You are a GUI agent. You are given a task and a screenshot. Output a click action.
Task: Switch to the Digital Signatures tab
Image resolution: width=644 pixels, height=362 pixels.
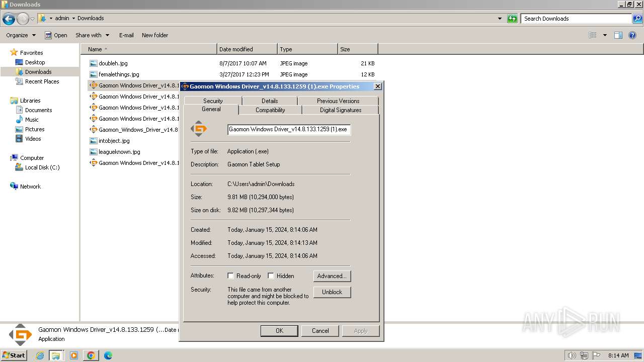(341, 110)
